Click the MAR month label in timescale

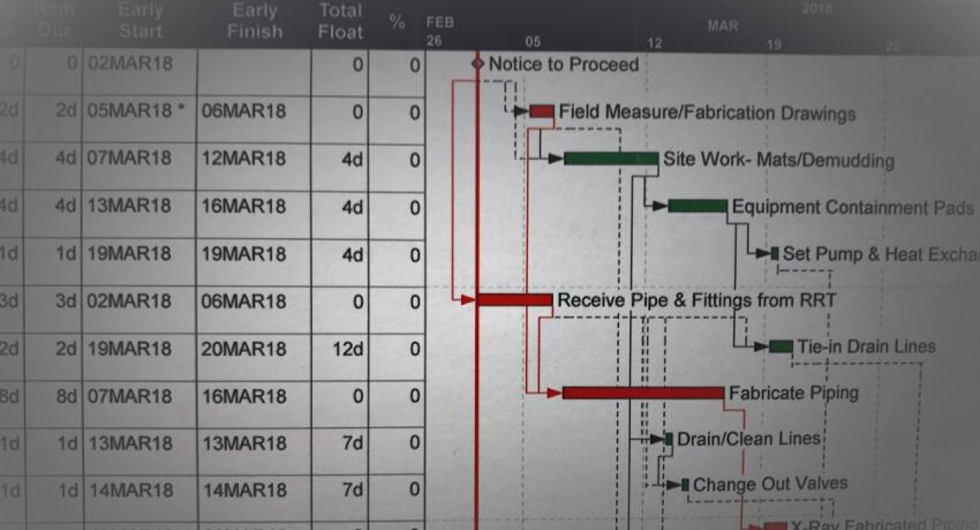722,26
